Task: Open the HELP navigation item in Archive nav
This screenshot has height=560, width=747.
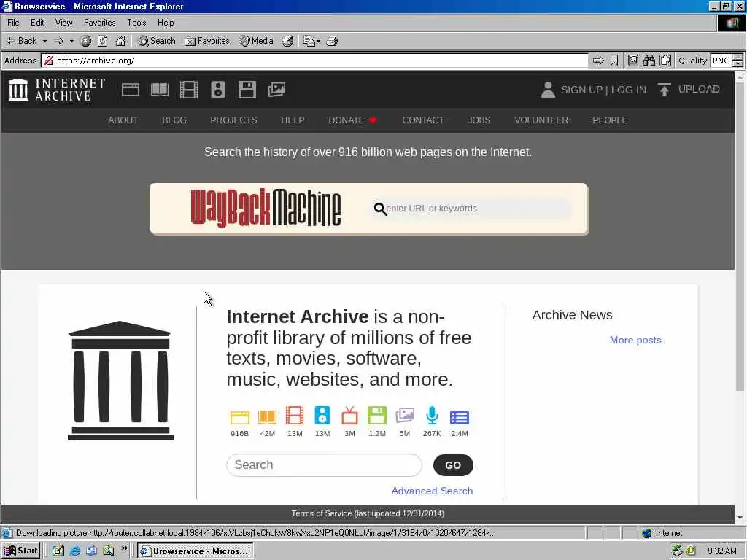Action: pyautogui.click(x=293, y=120)
